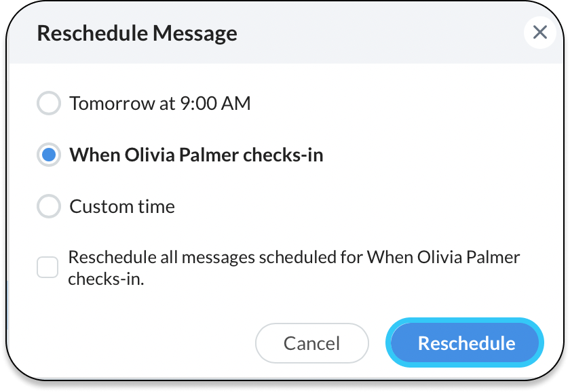This screenshot has width=570, height=392.
Task: Click the 'Custom time' option label
Action: (122, 207)
